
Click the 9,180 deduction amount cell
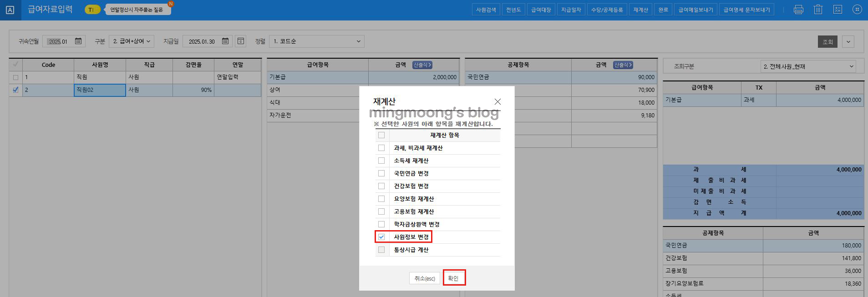[x=614, y=116]
